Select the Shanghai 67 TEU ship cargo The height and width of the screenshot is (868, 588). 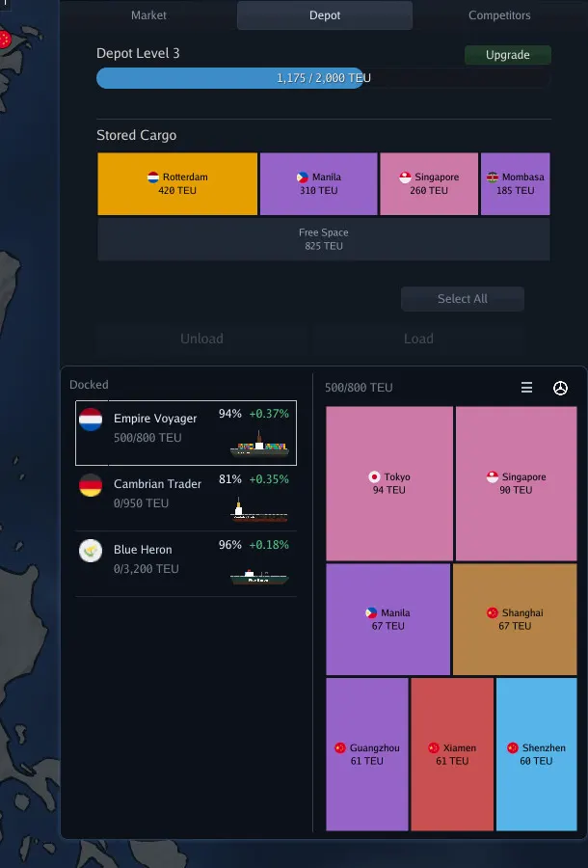point(515,619)
